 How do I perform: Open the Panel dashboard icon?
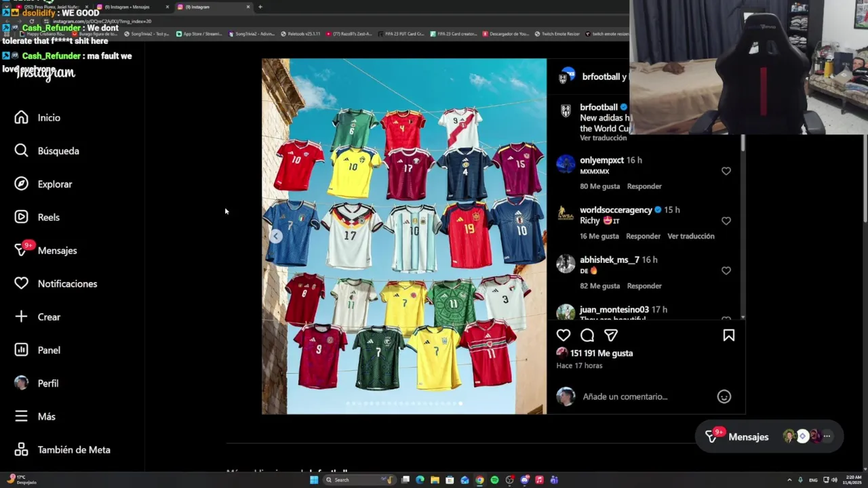coord(21,350)
